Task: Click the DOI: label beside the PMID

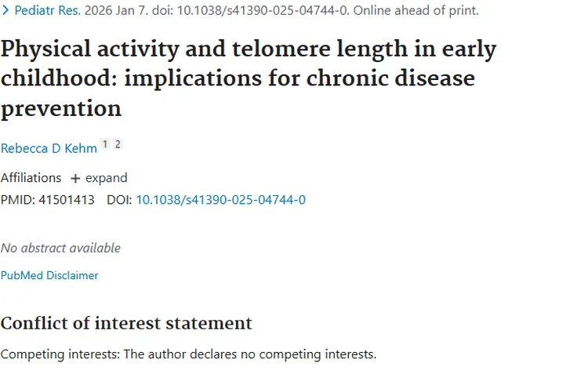Action: coord(119,200)
